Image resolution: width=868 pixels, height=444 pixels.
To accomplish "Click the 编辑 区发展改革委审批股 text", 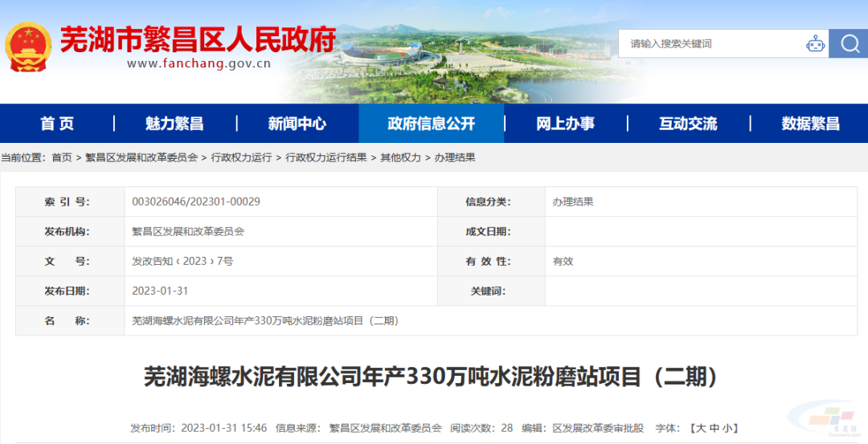I will pos(583,428).
